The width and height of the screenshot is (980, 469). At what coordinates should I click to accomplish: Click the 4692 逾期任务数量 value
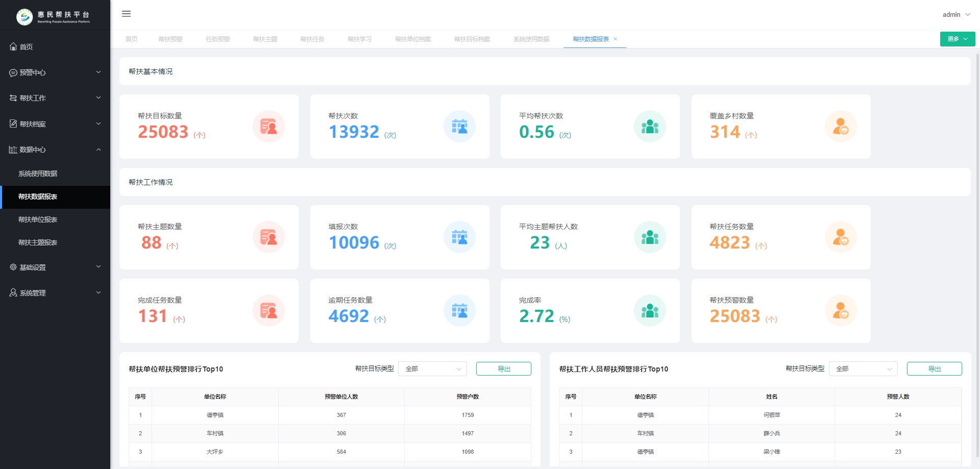[x=349, y=316]
